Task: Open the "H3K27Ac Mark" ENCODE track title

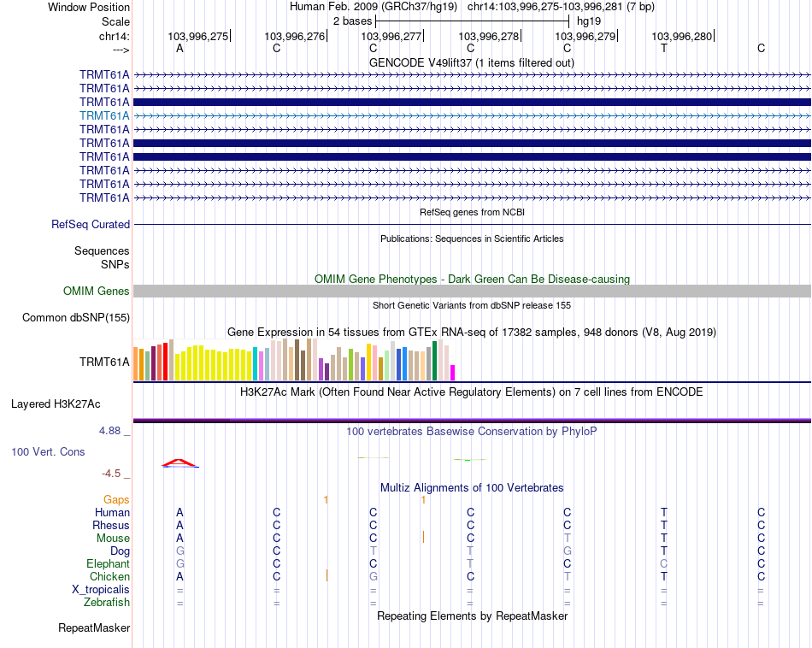Action: coord(471,392)
